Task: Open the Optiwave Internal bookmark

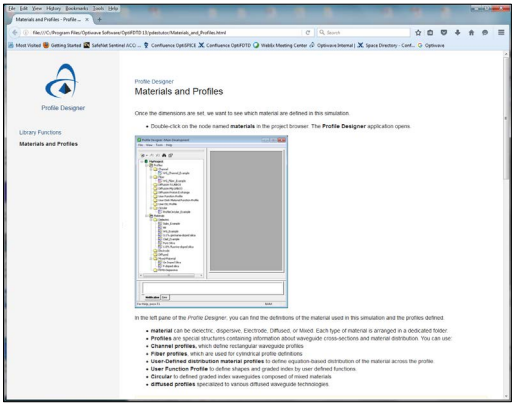Action: [x=332, y=45]
